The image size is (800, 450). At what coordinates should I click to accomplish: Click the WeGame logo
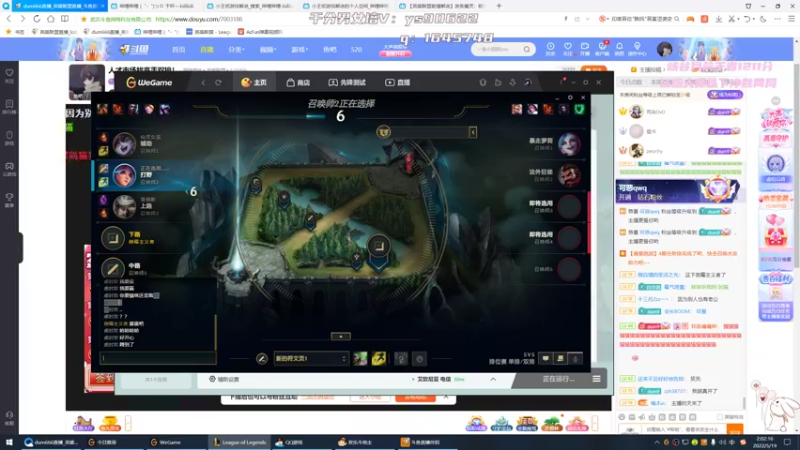coord(149,82)
